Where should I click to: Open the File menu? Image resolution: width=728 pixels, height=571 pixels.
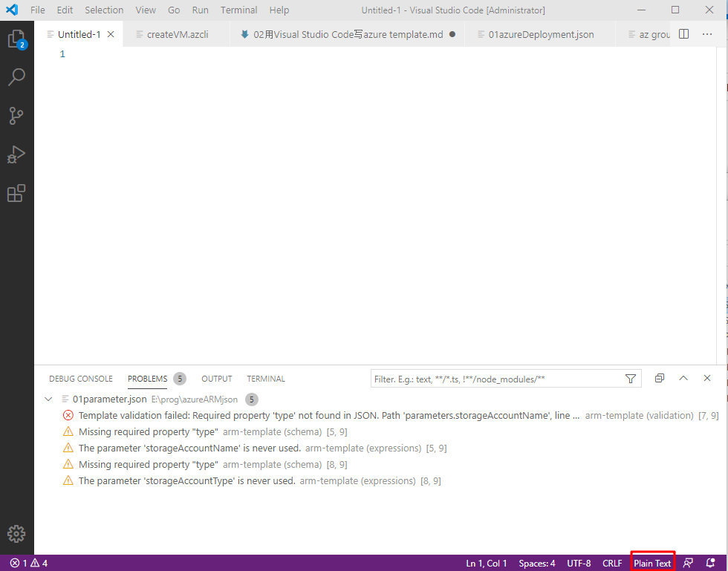point(38,10)
